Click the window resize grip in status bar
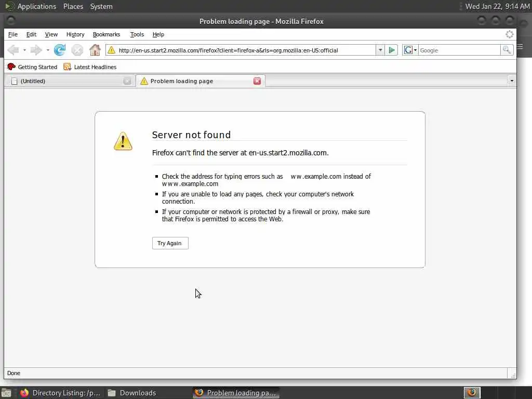The height and width of the screenshot is (399, 532). (513, 375)
